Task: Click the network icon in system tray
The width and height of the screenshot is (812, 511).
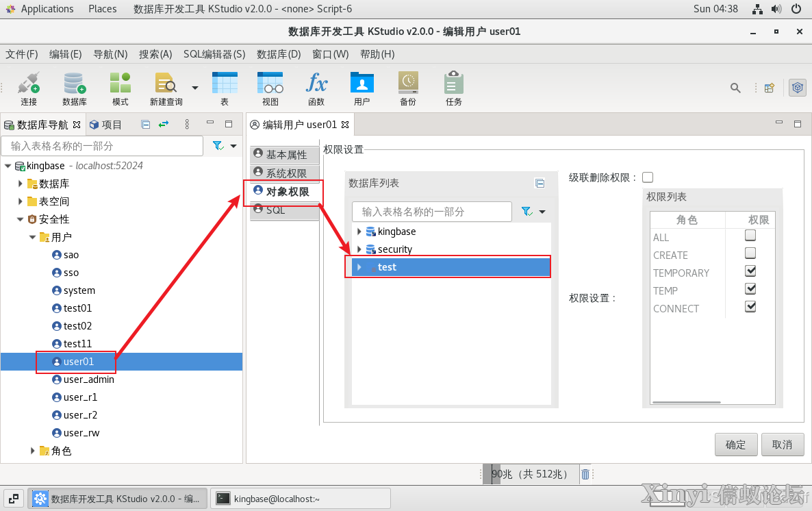Action: point(757,9)
